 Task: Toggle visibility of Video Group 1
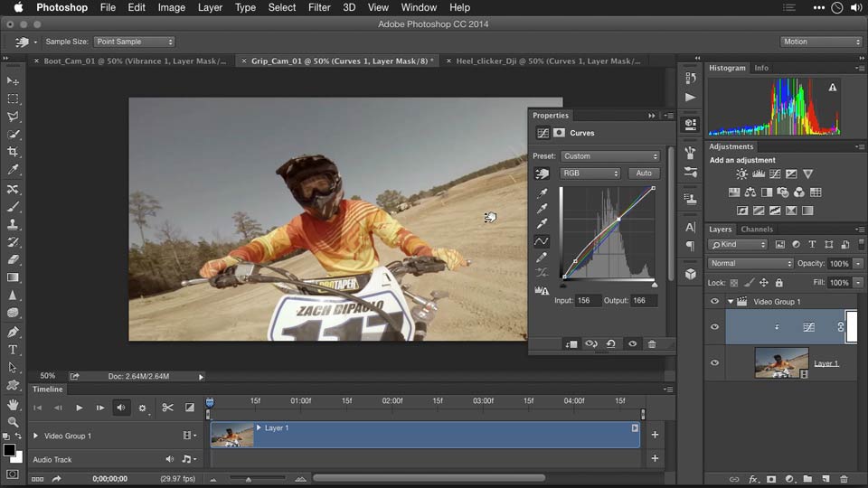coord(714,302)
